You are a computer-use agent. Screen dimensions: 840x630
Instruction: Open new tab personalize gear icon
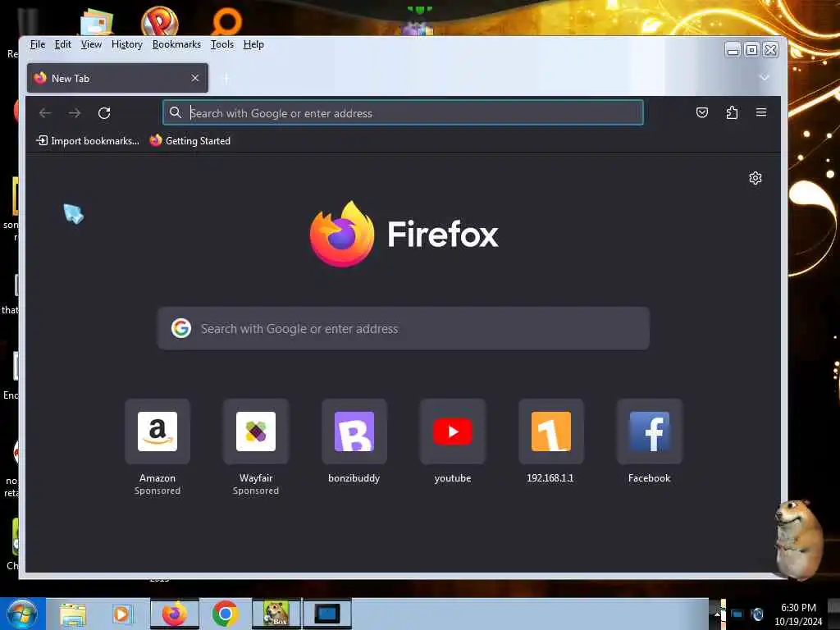pyautogui.click(x=756, y=178)
